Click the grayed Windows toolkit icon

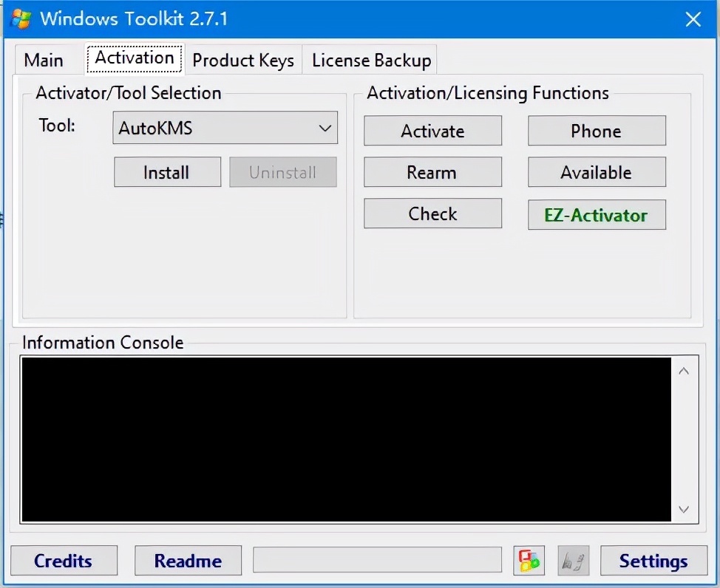pyautogui.click(x=574, y=561)
